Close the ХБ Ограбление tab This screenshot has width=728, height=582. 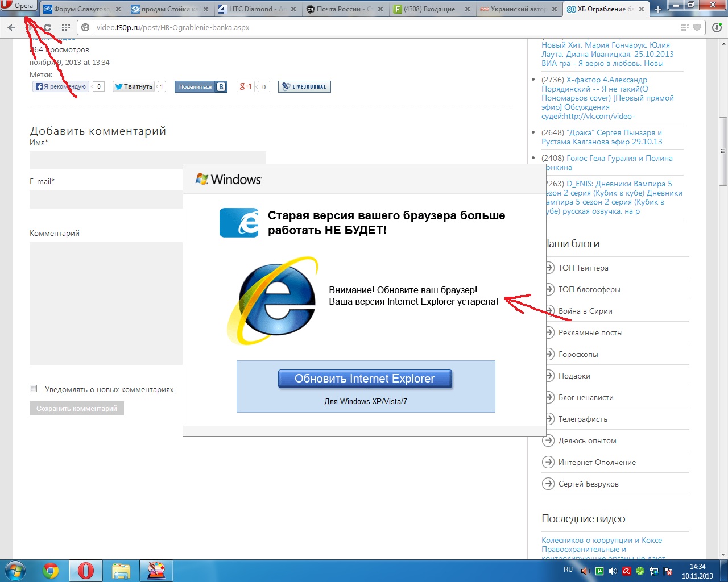642,9
